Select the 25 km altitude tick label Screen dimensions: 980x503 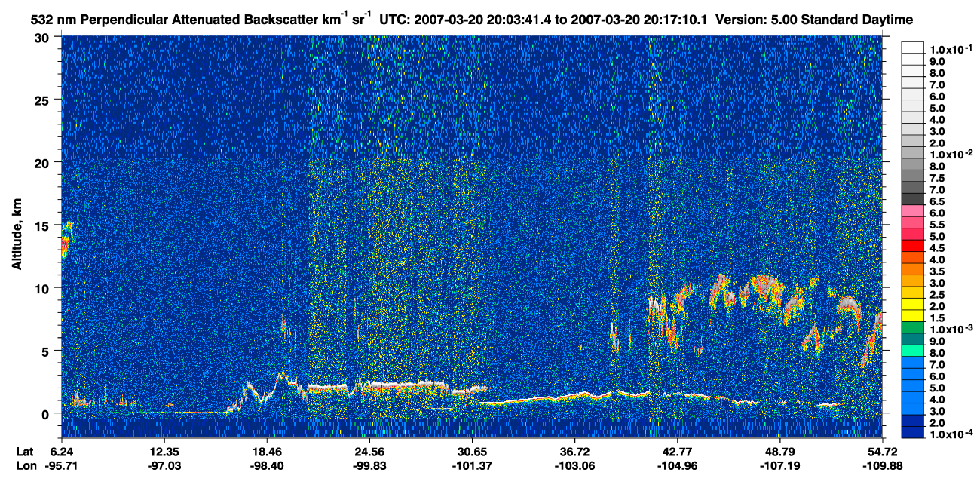[x=41, y=100]
